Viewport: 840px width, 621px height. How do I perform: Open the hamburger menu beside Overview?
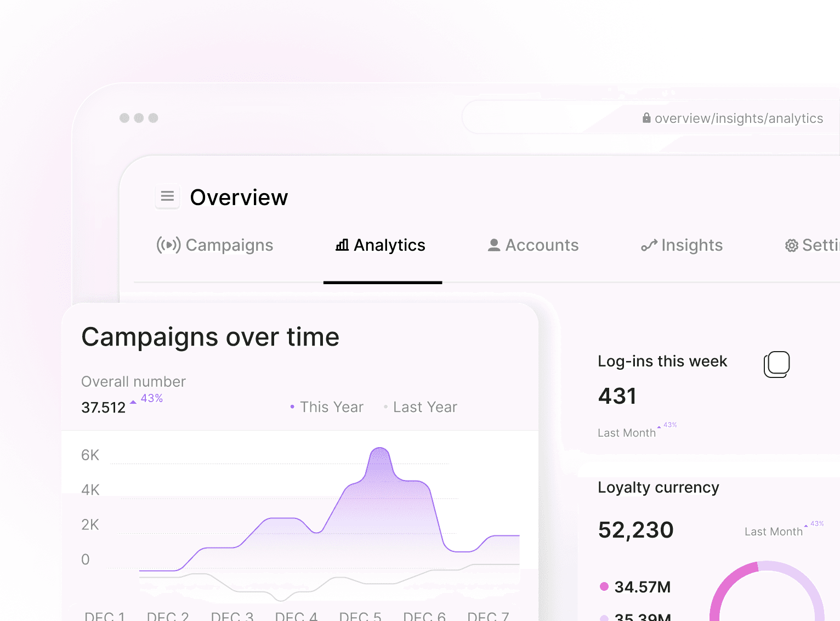pos(167,196)
